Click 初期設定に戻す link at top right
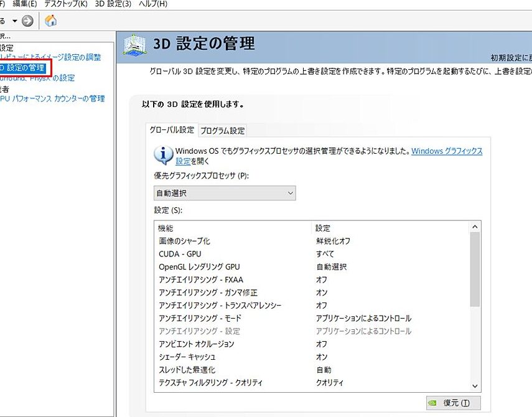Screen dimensions: 532x417 pos(511,58)
